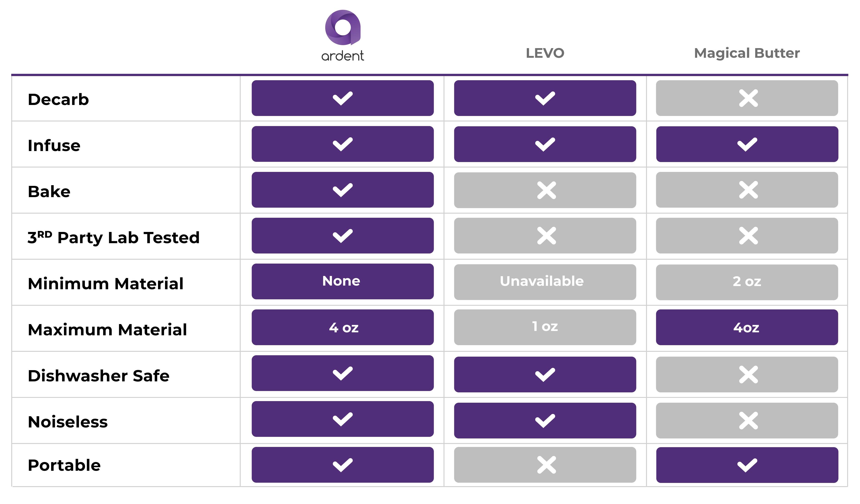This screenshot has width=860, height=504.
Task: Click LEVO's '1 oz' maximum material cell
Action: tap(545, 327)
